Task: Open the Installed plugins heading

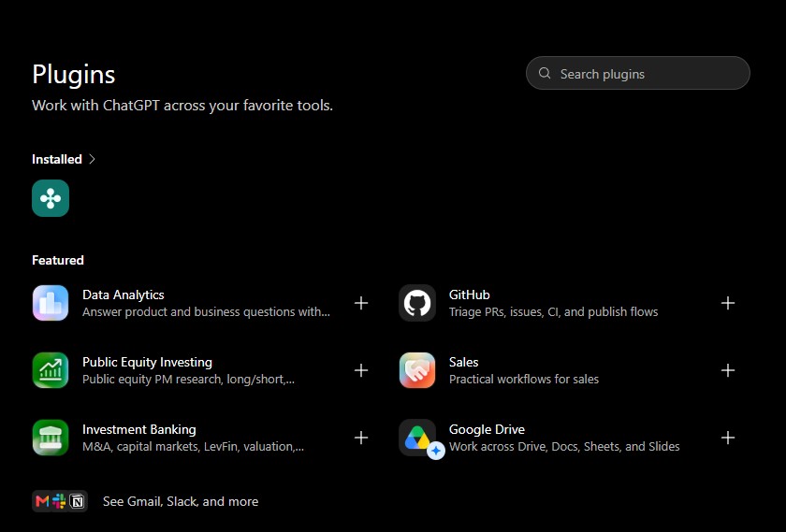Action: 57,159
